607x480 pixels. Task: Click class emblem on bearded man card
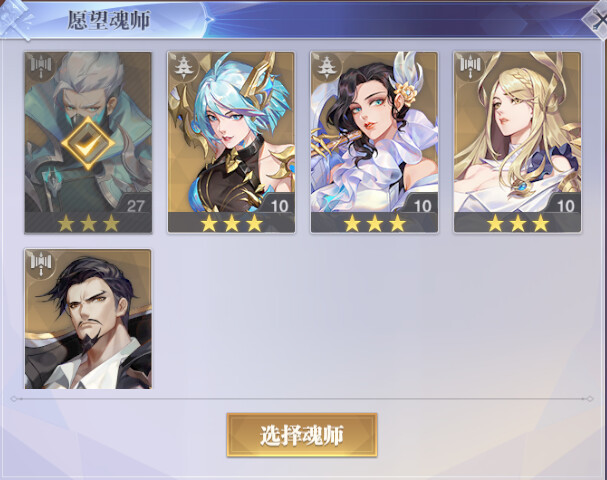[41, 264]
